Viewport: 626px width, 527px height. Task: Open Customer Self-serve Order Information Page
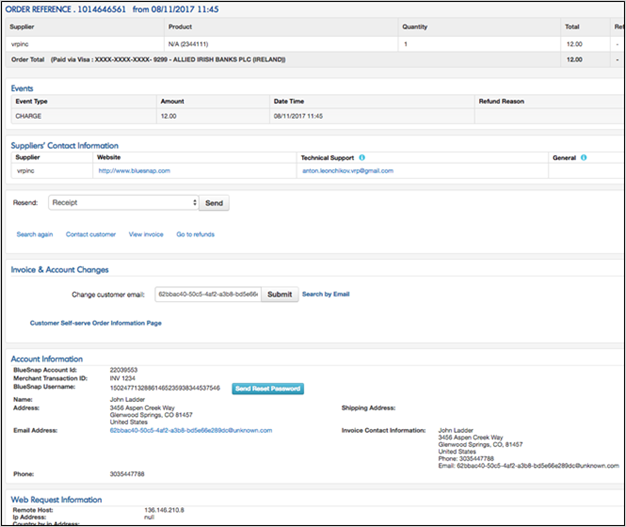click(x=95, y=323)
